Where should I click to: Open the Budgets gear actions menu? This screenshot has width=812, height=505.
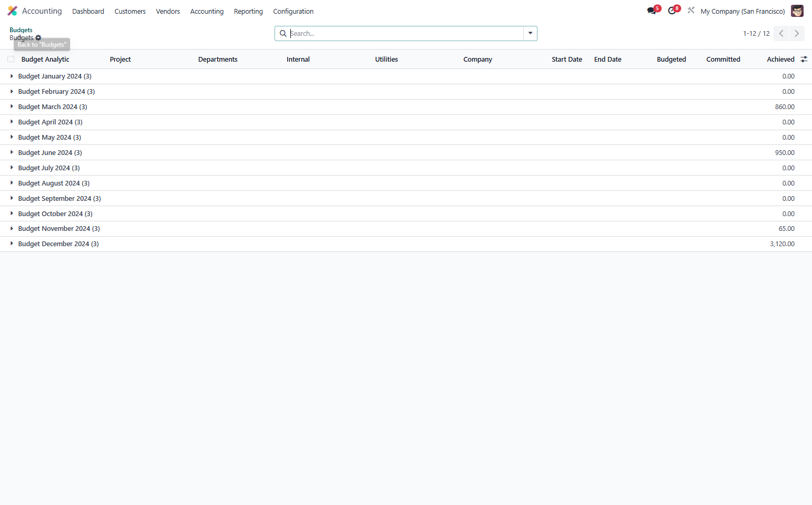(x=38, y=38)
